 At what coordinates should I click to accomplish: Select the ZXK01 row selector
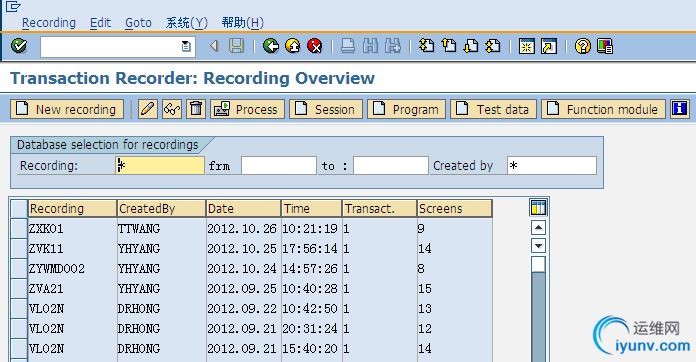tap(19, 228)
